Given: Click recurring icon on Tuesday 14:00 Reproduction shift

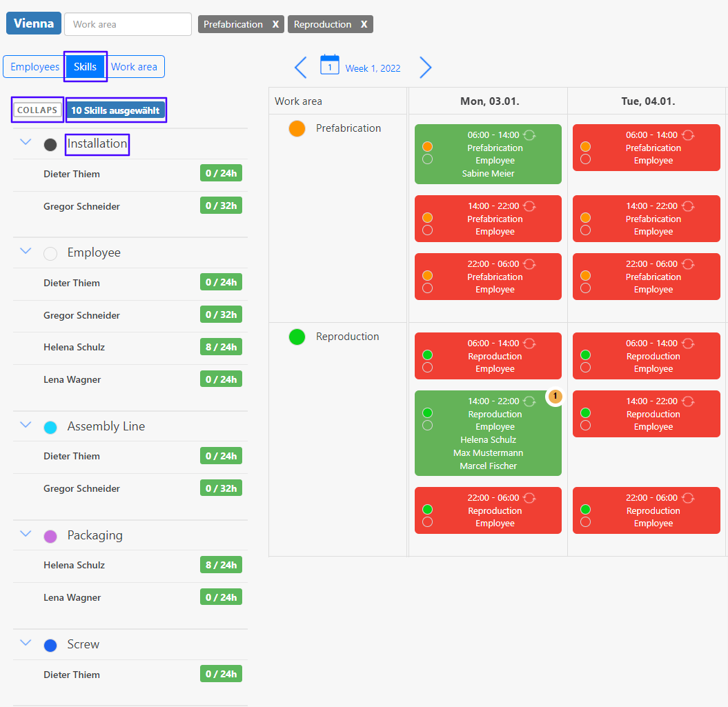Looking at the screenshot, I should click(x=688, y=401).
